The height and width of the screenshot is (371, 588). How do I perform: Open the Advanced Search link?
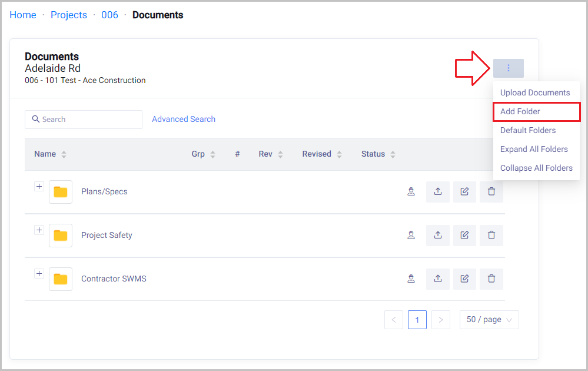[x=184, y=119]
